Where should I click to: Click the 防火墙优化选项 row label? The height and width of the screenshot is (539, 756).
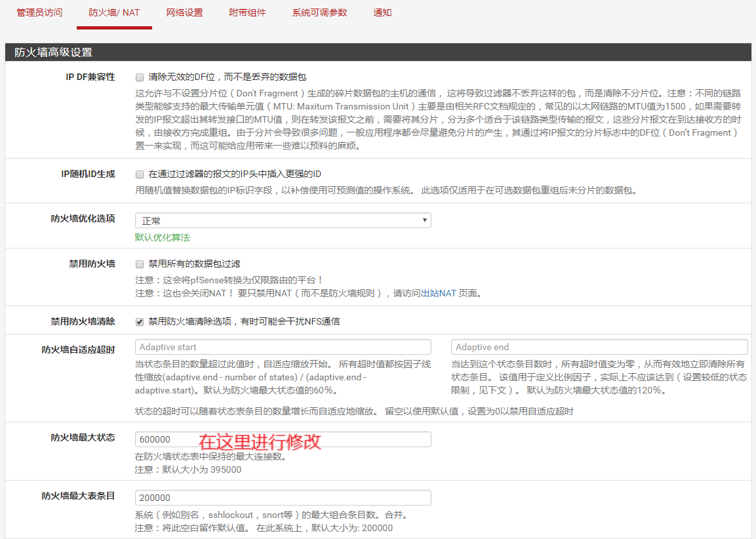click(x=83, y=219)
